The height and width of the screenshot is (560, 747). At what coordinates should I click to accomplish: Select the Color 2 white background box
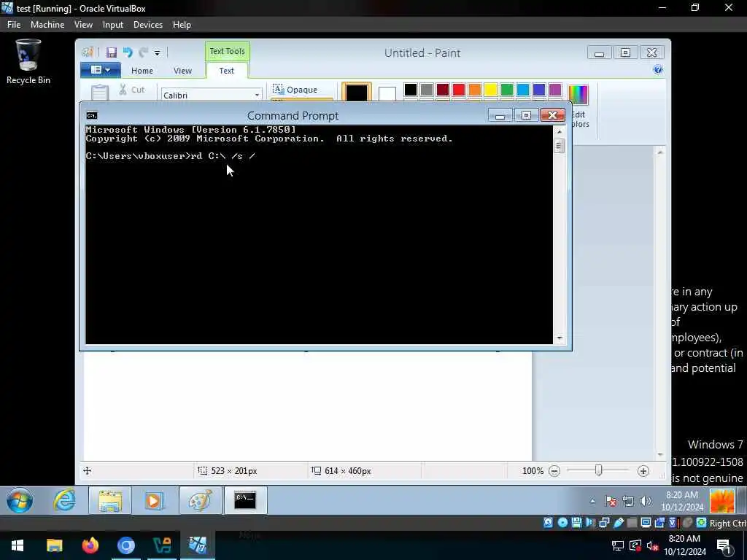[387, 93]
